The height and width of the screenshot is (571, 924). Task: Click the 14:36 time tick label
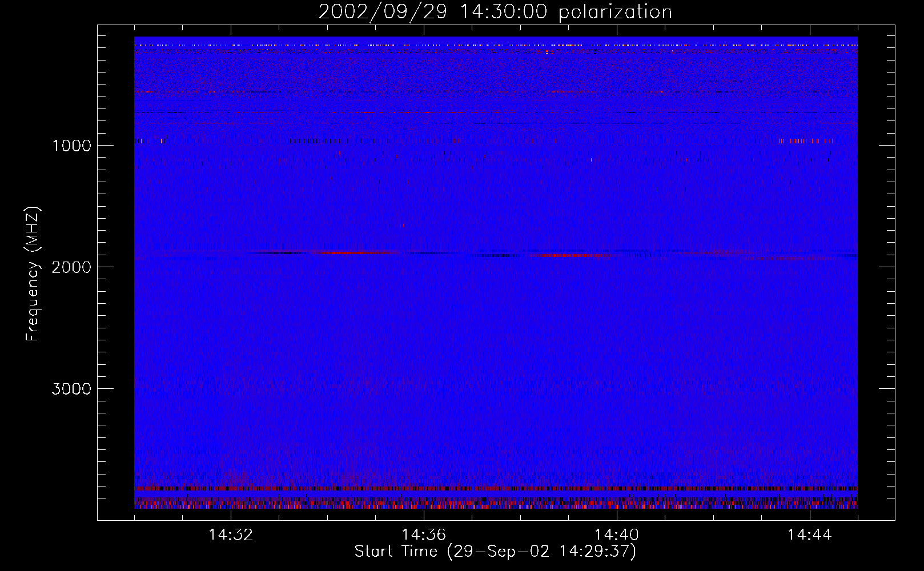pos(424,535)
